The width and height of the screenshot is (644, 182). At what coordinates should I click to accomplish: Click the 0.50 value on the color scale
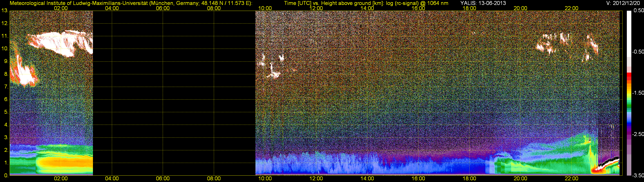(639, 10)
